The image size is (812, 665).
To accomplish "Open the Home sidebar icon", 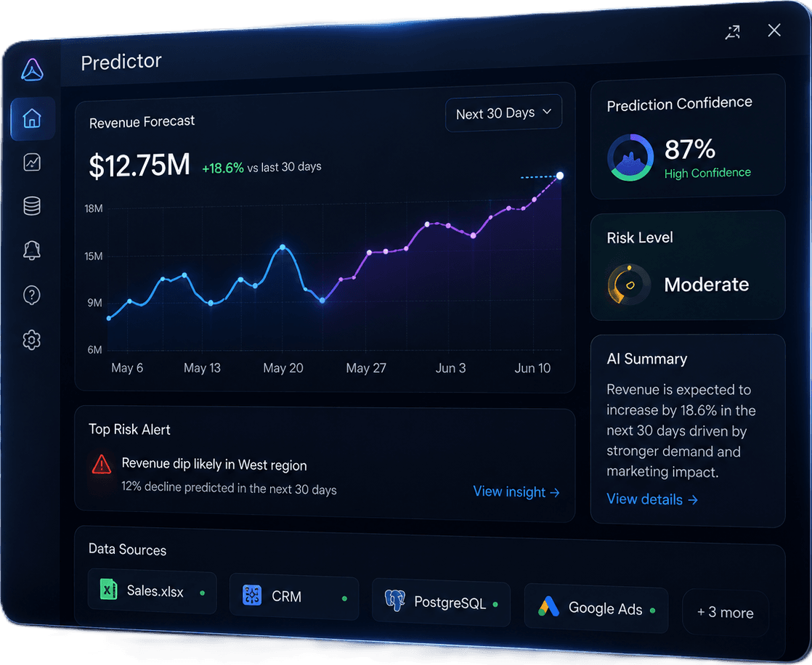I will point(32,118).
